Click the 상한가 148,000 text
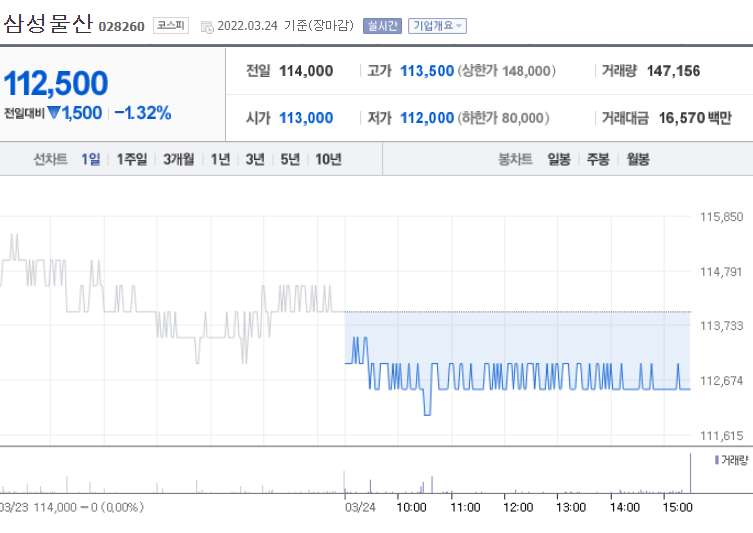 click(507, 71)
